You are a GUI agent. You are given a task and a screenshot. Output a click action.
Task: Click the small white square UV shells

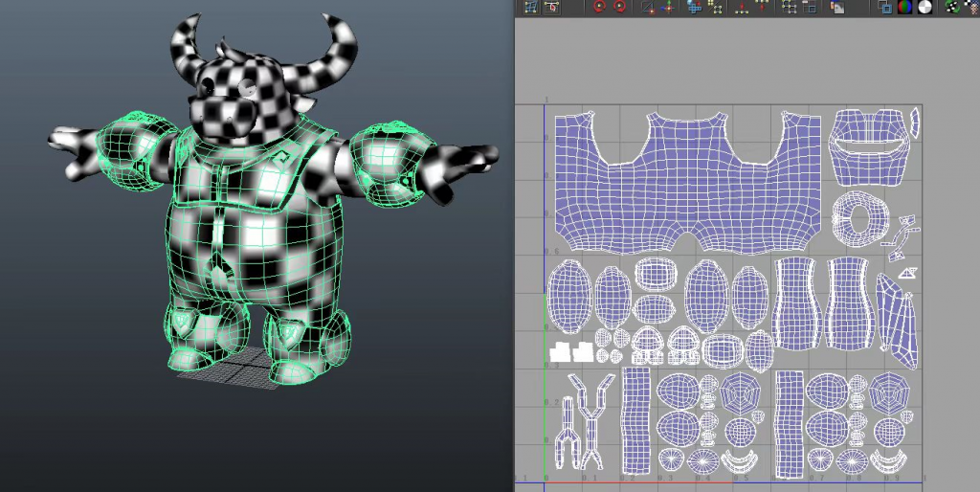[x=569, y=351]
